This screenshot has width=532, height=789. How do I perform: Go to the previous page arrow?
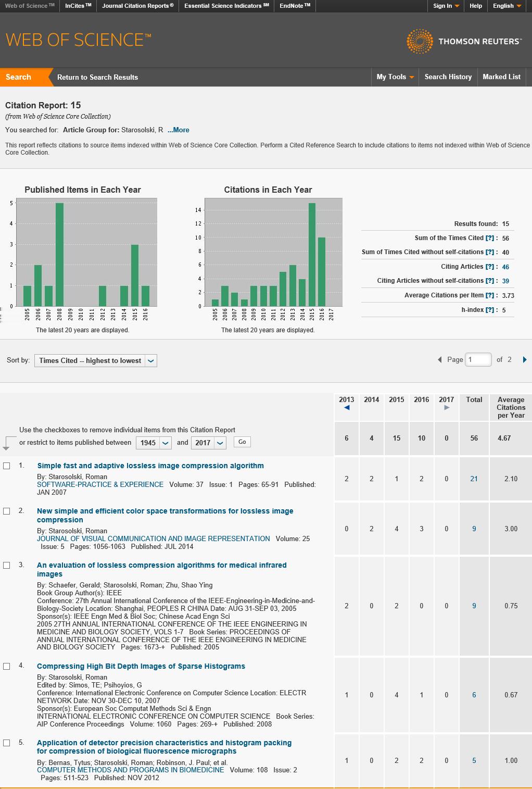coord(440,360)
